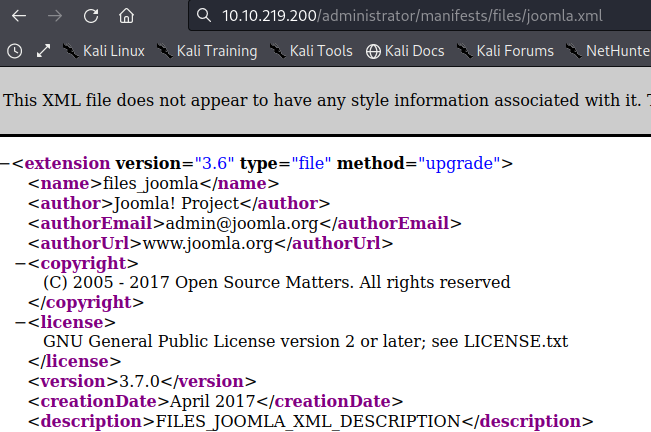Click the author value Joomla! Project

[176, 203]
